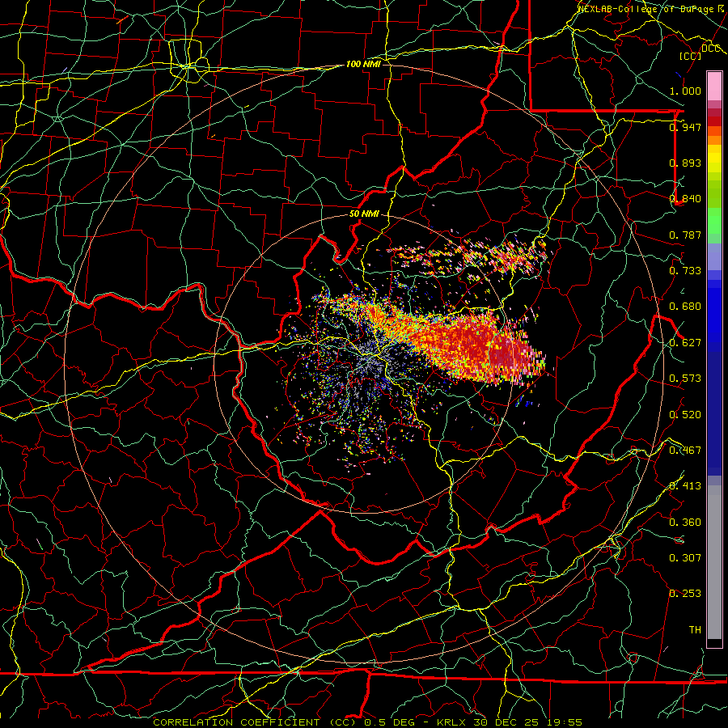Click the KRLX 30 DEC 25 19:55 timestamp
The width and height of the screenshot is (728, 728).
(510, 722)
